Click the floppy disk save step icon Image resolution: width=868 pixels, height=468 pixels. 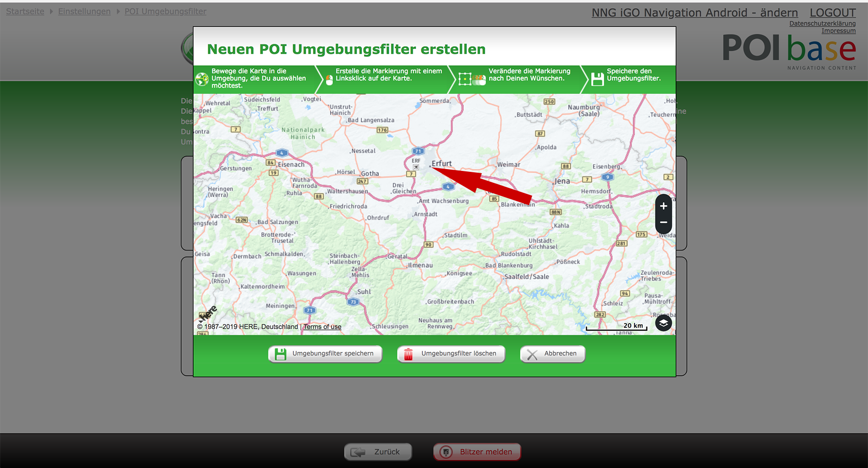(597, 79)
